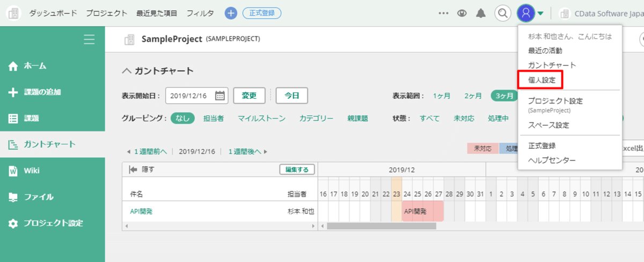The width and height of the screenshot is (644, 262).
Task: Click the user profile avatar icon
Action: click(526, 13)
